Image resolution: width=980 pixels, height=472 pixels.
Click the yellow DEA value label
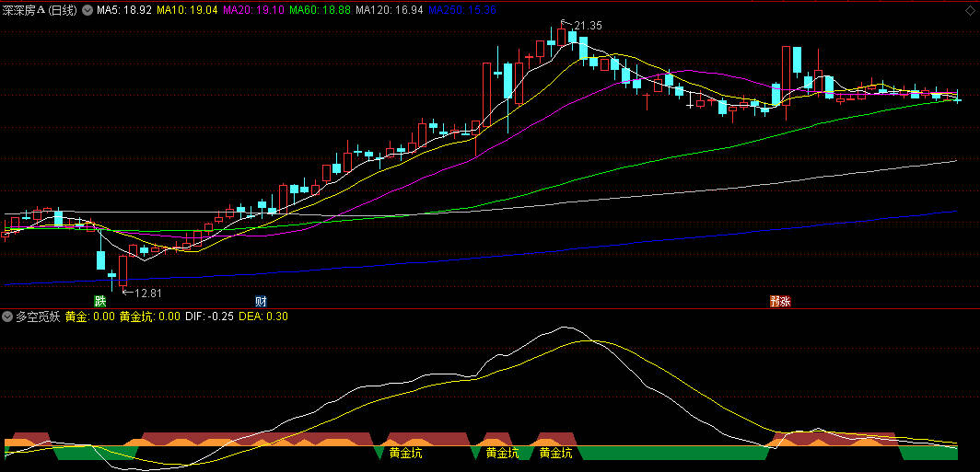coord(262,317)
